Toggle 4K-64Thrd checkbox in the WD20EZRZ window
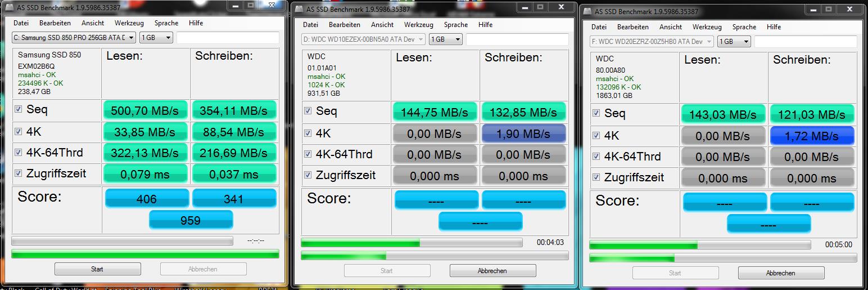 pos(596,157)
